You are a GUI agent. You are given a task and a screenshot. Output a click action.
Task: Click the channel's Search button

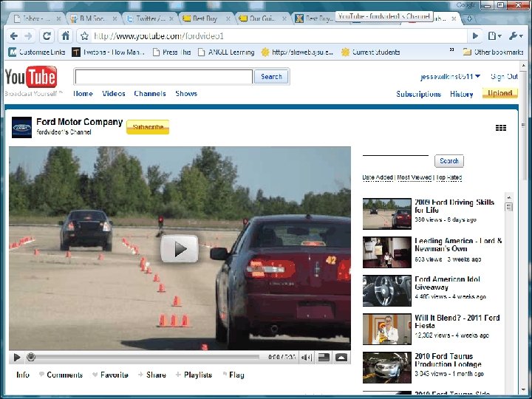pyautogui.click(x=449, y=161)
